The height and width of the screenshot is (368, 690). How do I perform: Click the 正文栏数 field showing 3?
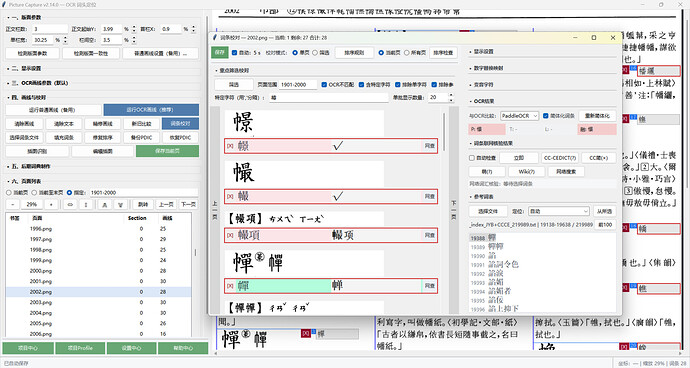(x=50, y=29)
